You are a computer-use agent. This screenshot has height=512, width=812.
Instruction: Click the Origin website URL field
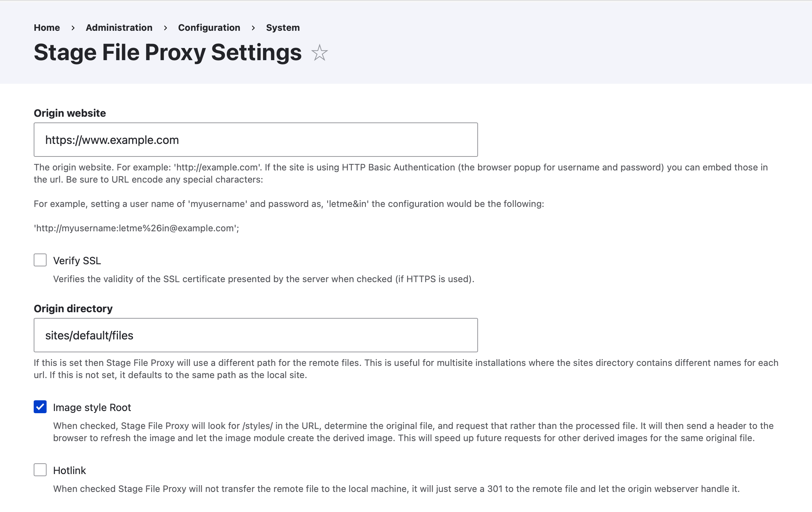click(x=256, y=140)
